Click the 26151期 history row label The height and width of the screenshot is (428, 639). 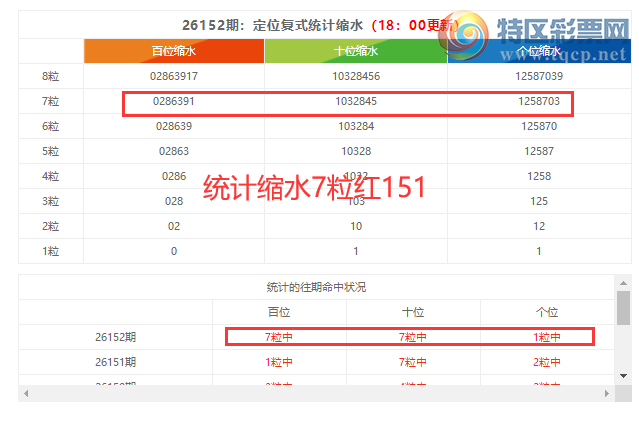point(115,362)
